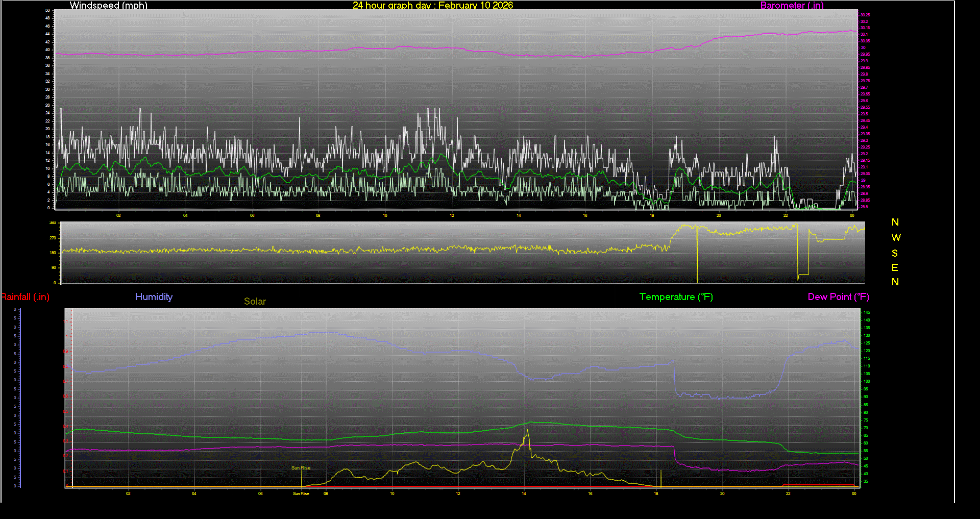Select the N compass direction indicator

pos(895,222)
